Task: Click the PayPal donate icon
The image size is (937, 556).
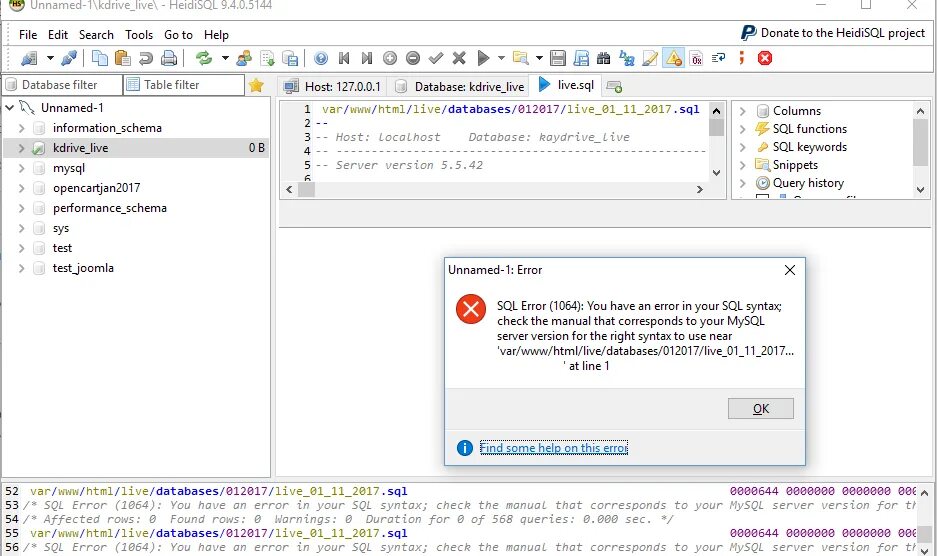Action: click(x=748, y=33)
